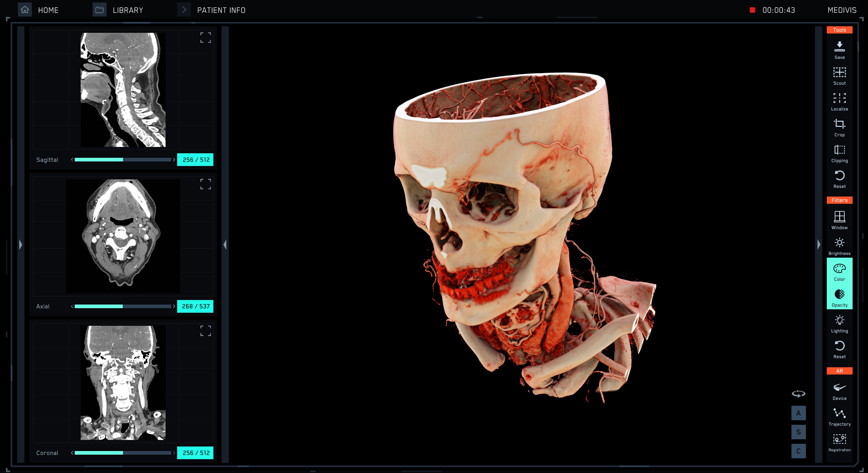Adjust the Window filter
Viewport: 868px width, 473px height.
(839, 217)
